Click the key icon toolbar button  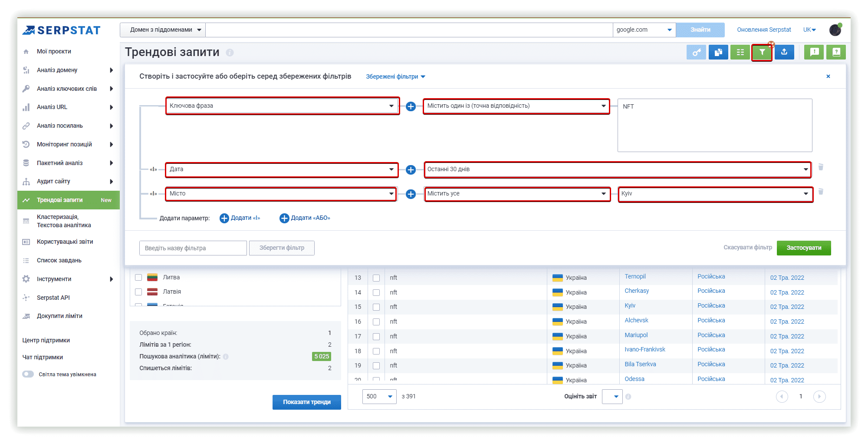tap(696, 52)
